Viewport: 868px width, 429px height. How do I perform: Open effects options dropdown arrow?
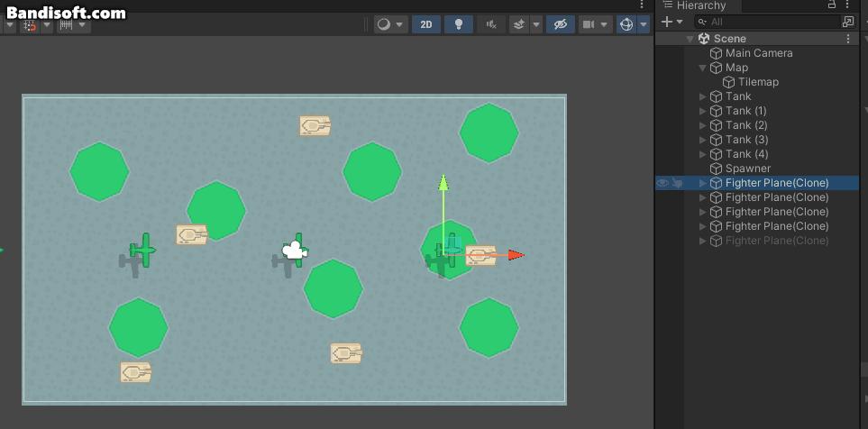coord(536,24)
